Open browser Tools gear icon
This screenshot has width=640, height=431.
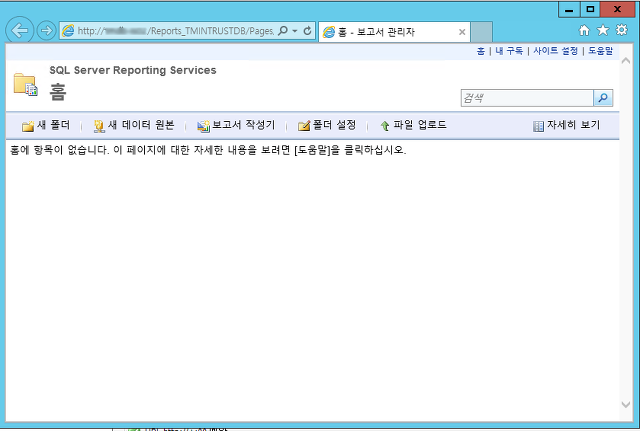(x=622, y=30)
